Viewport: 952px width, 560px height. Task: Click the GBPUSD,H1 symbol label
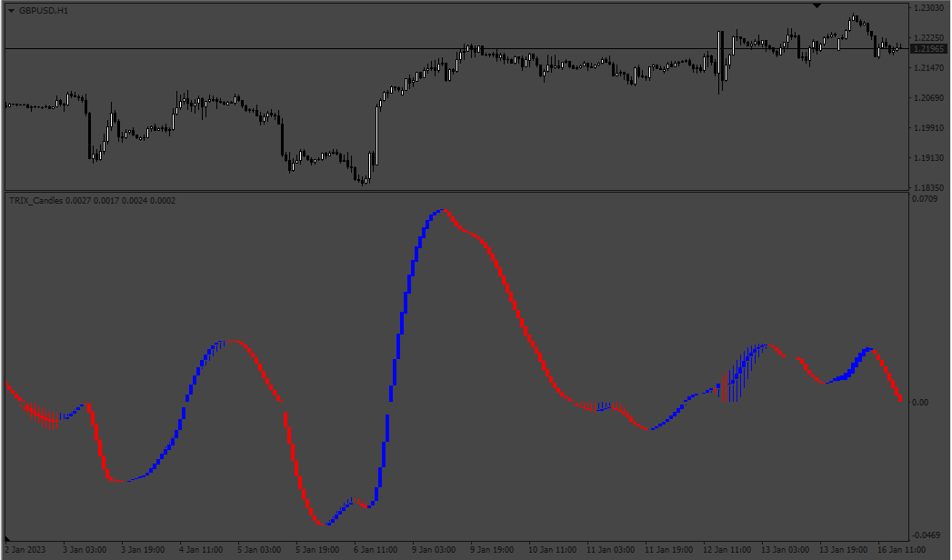(x=44, y=11)
